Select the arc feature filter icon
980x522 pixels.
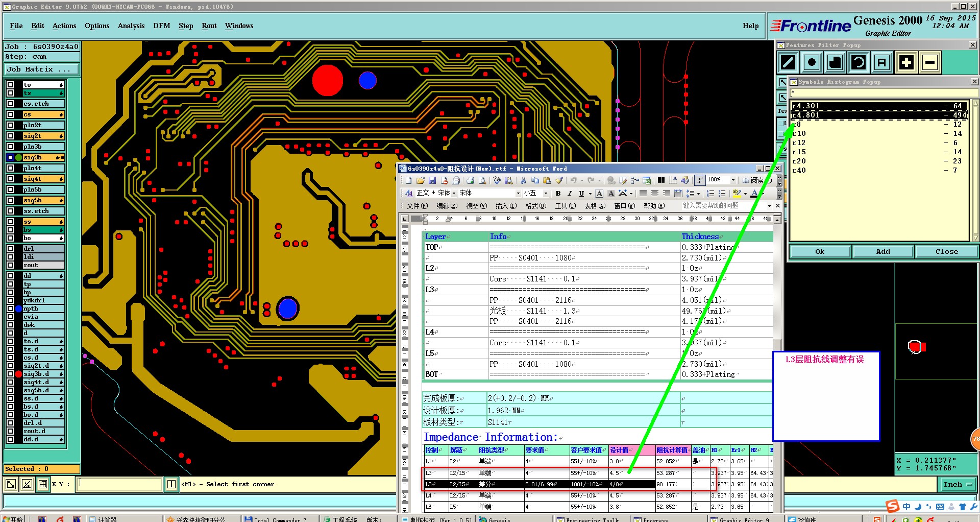[x=859, y=63]
